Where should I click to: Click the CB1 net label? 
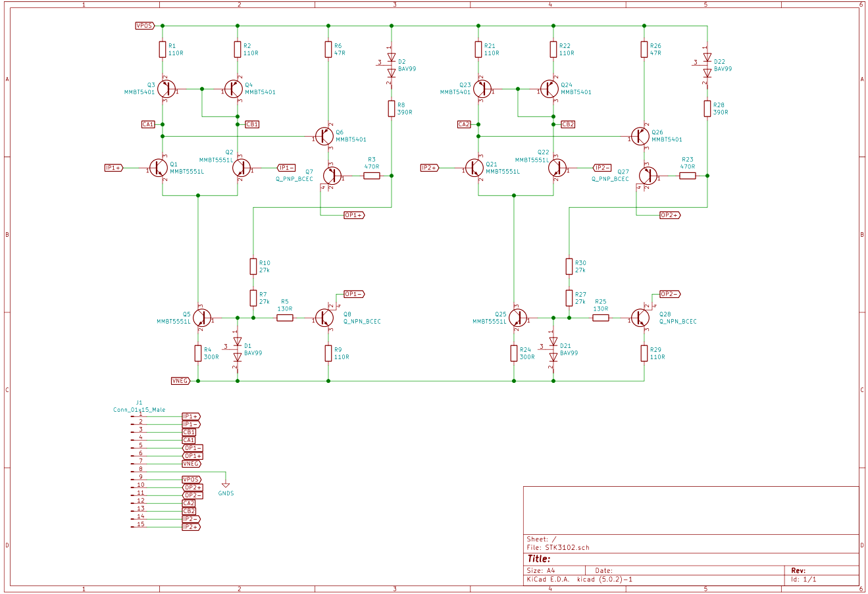point(252,124)
